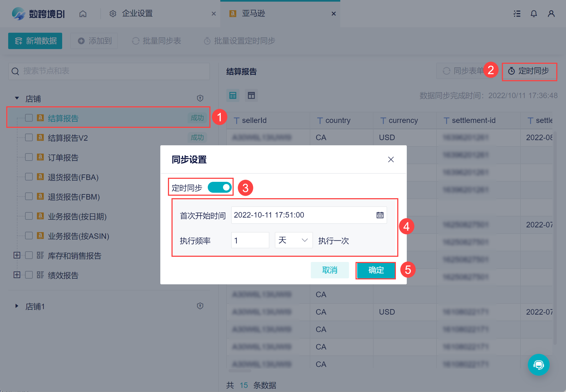
Task: Open the 天 frequency unit dropdown
Action: tap(293, 240)
